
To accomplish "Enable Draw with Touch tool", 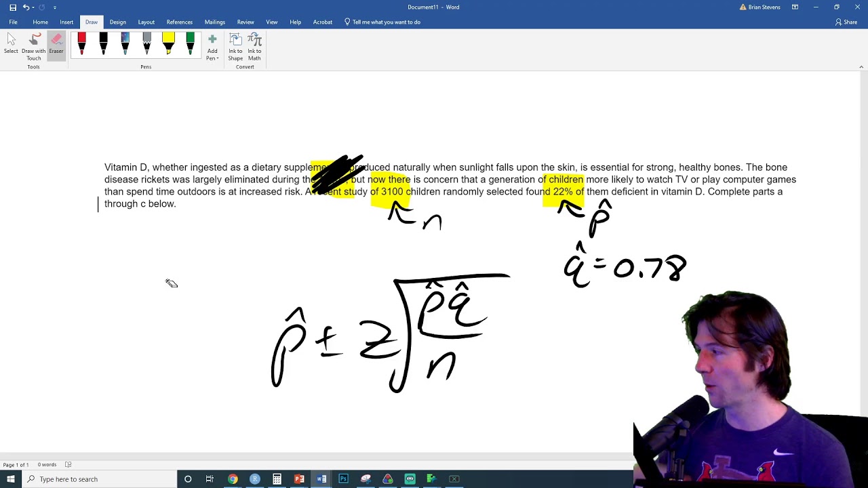I will 33,47.
